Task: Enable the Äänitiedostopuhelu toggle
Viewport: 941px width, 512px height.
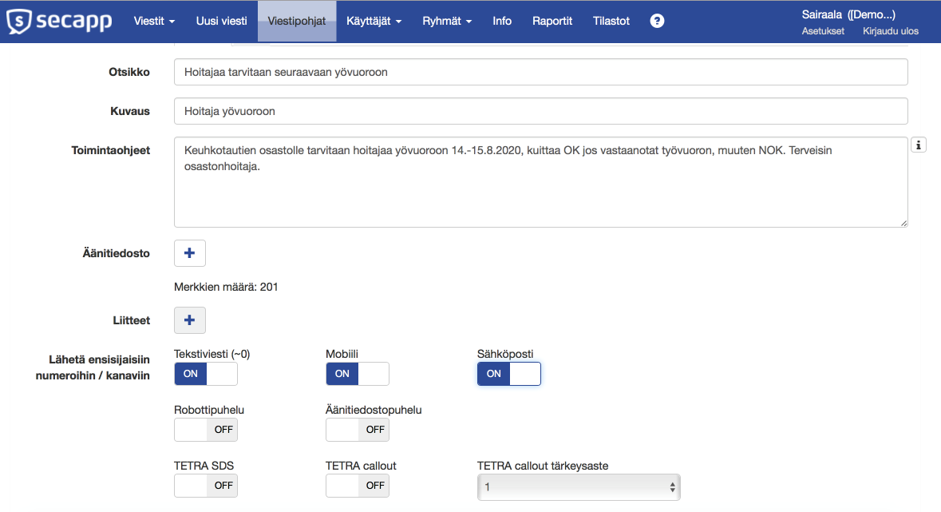Action: coord(357,430)
